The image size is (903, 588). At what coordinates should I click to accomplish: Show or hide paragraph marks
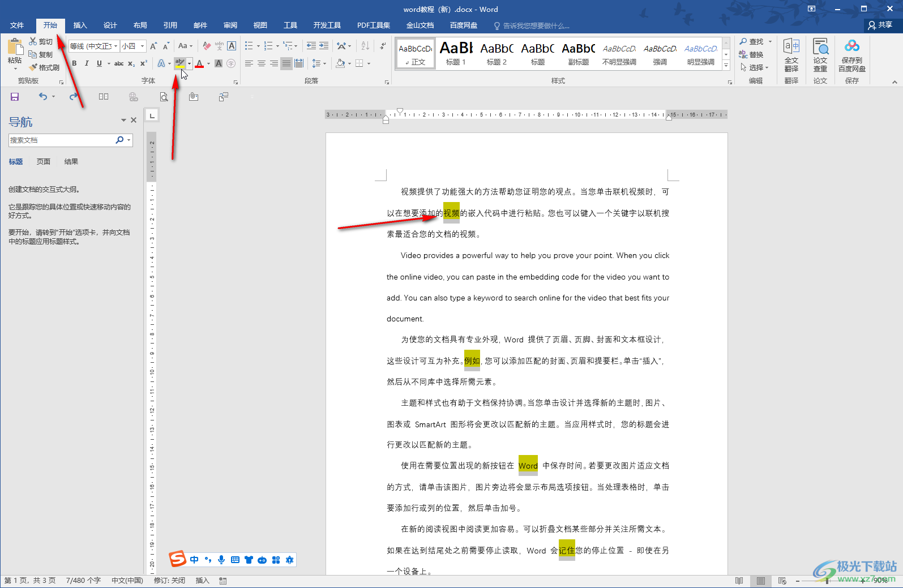[x=383, y=46]
